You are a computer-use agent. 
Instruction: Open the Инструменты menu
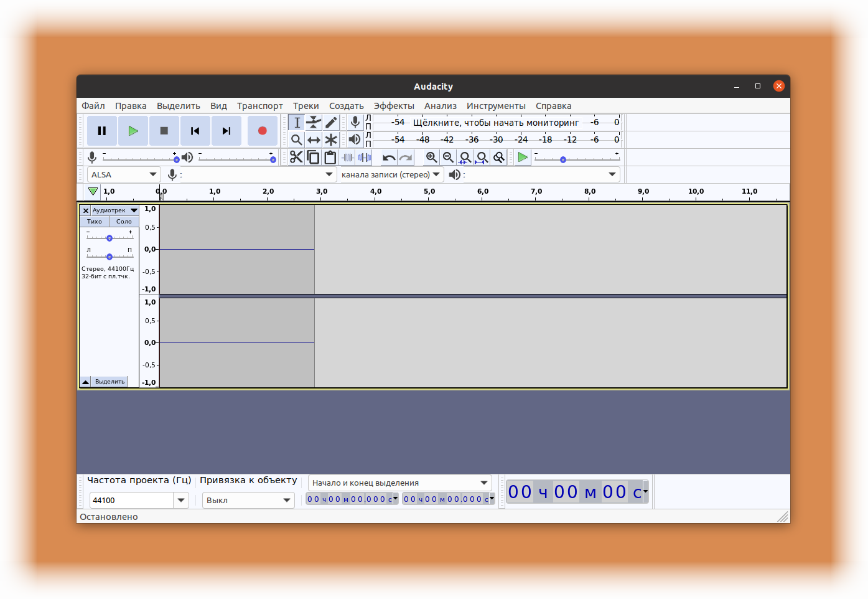pyautogui.click(x=496, y=106)
